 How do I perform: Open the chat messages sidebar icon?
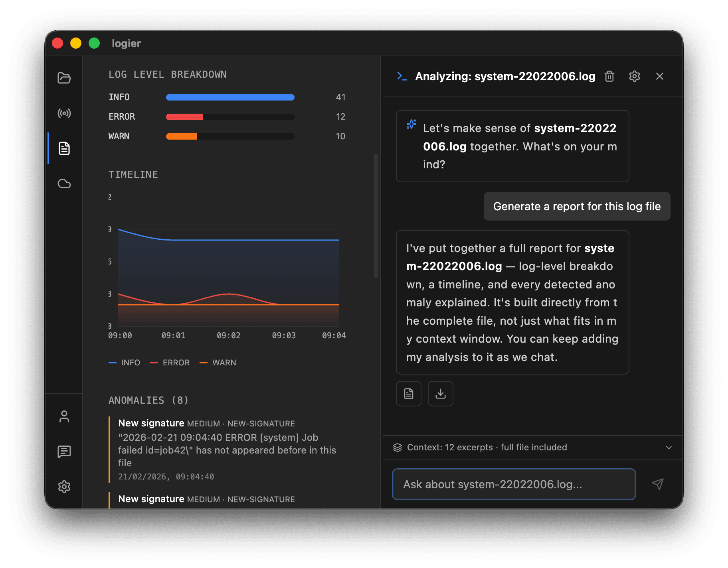point(64,452)
